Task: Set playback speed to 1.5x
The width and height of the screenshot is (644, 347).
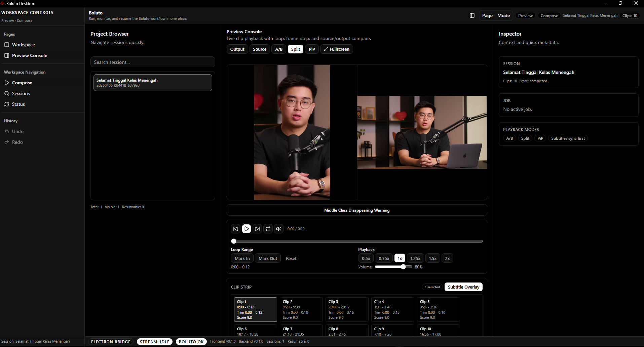Action: (432, 258)
